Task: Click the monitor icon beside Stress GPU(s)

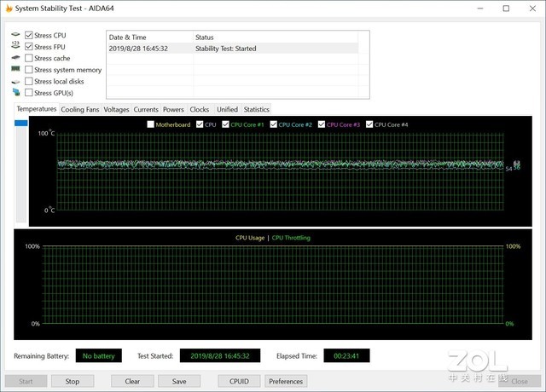Action: tap(16, 92)
